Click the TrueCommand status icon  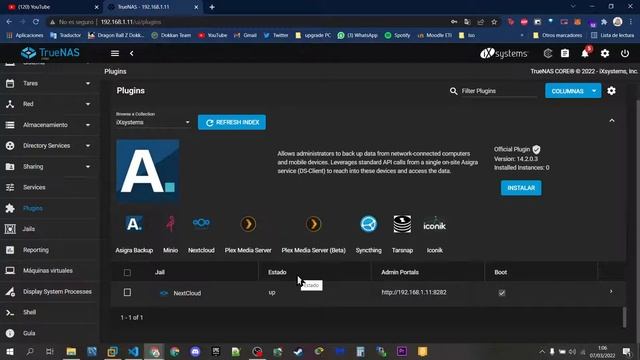pos(548,53)
